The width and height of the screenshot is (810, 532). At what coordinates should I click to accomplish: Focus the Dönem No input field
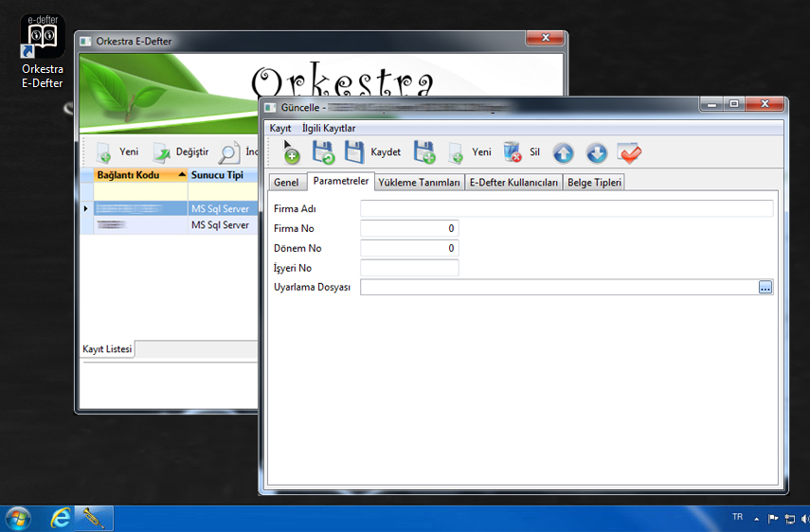tap(409, 248)
